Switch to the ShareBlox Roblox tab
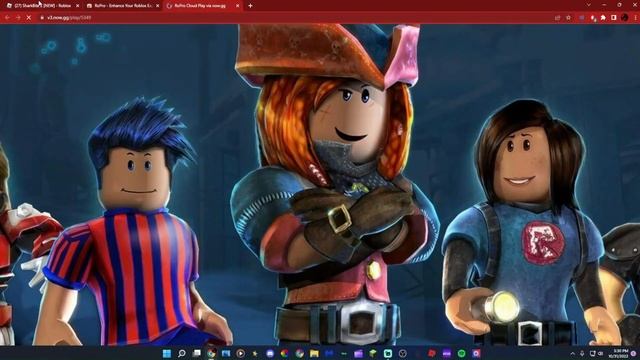This screenshot has height=360, width=640. click(41, 6)
